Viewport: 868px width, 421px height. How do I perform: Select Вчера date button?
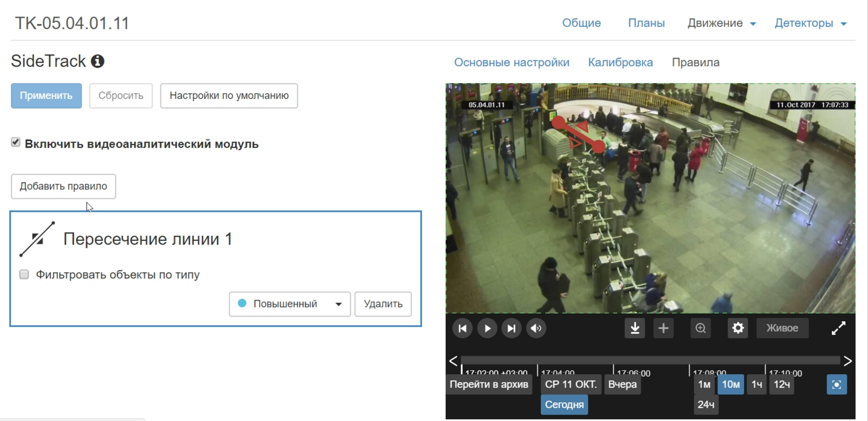[622, 385]
